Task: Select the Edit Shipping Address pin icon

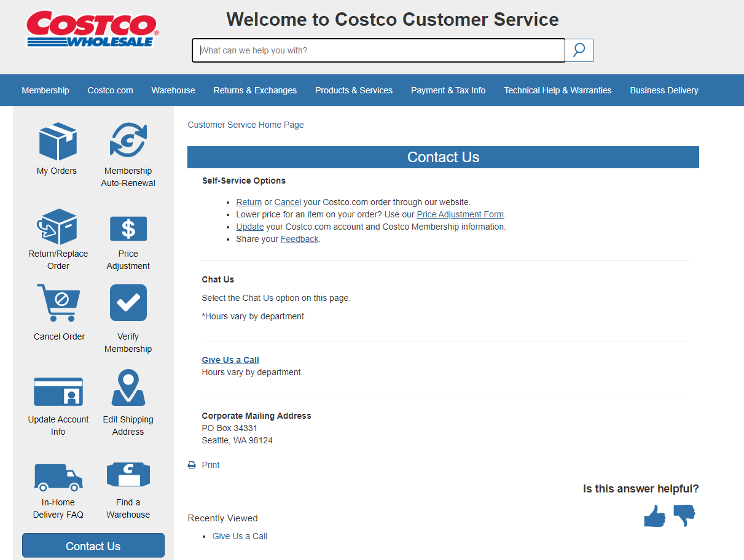Action: tap(128, 387)
